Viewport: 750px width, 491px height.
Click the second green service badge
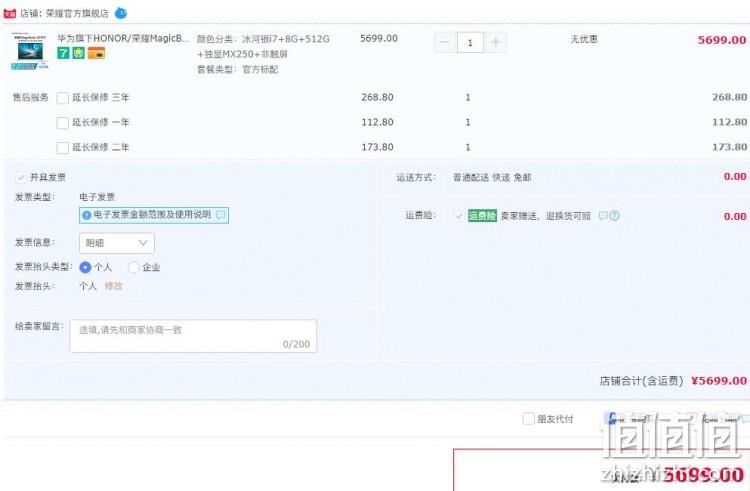(x=78, y=53)
